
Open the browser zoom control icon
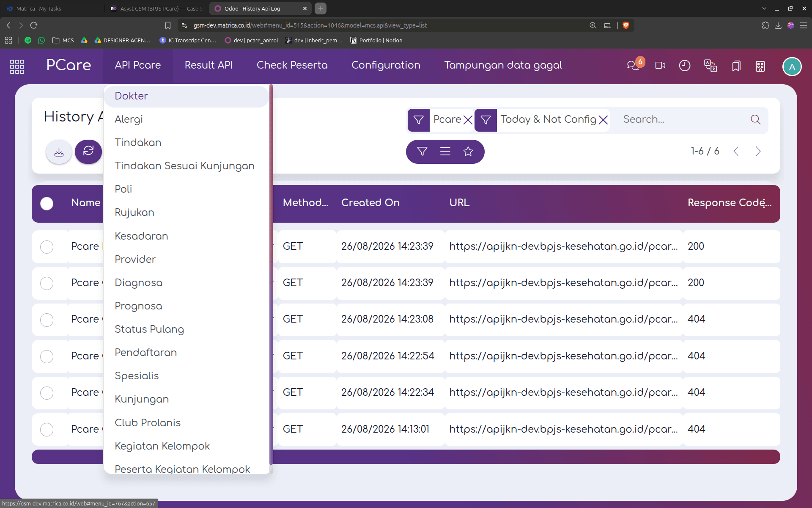[x=593, y=25]
